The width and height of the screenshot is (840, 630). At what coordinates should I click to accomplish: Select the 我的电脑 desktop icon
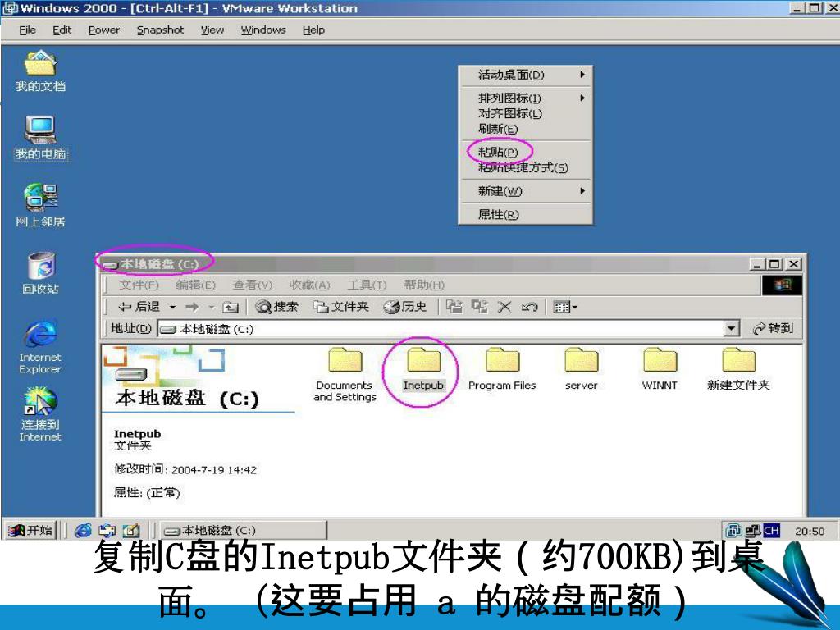(40, 138)
